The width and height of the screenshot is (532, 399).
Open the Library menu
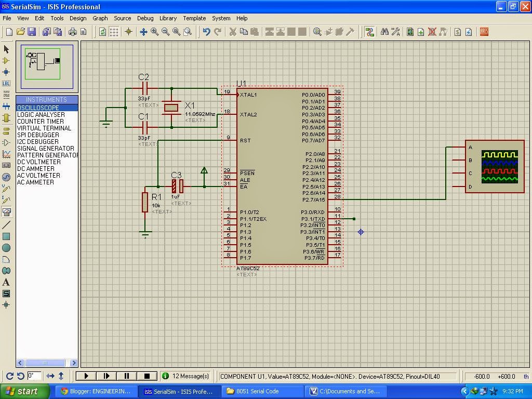(168, 18)
